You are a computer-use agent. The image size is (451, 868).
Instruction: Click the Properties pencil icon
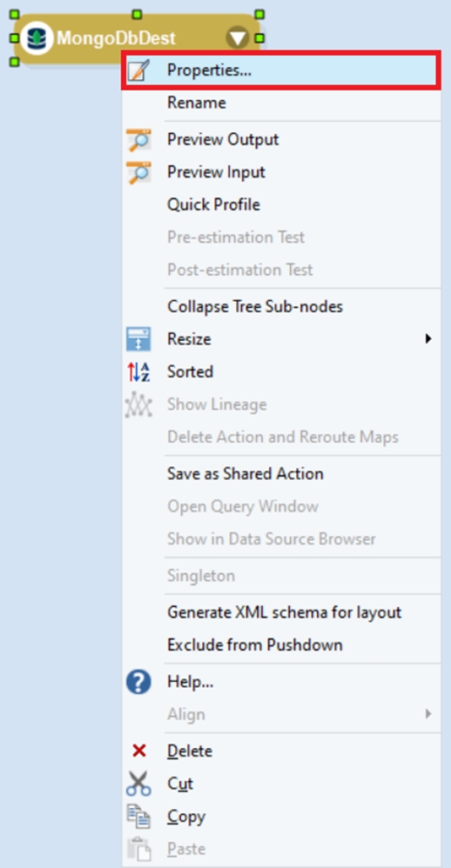click(138, 70)
